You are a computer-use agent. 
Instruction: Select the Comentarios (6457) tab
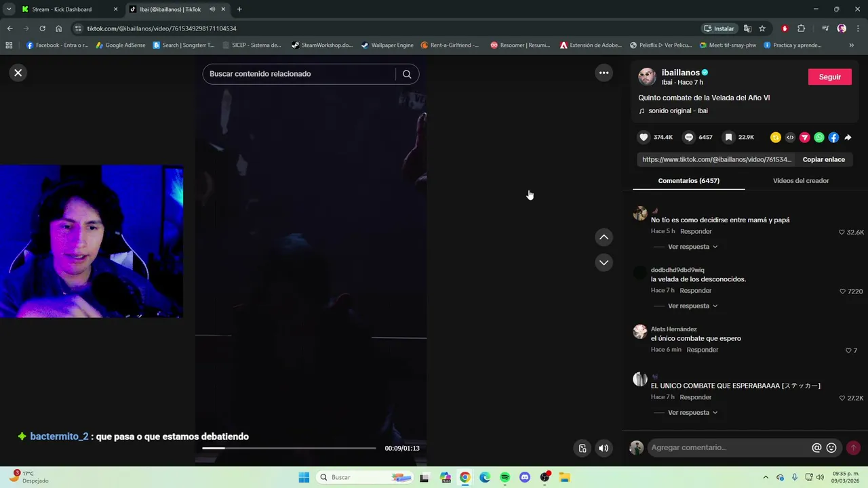(x=688, y=181)
